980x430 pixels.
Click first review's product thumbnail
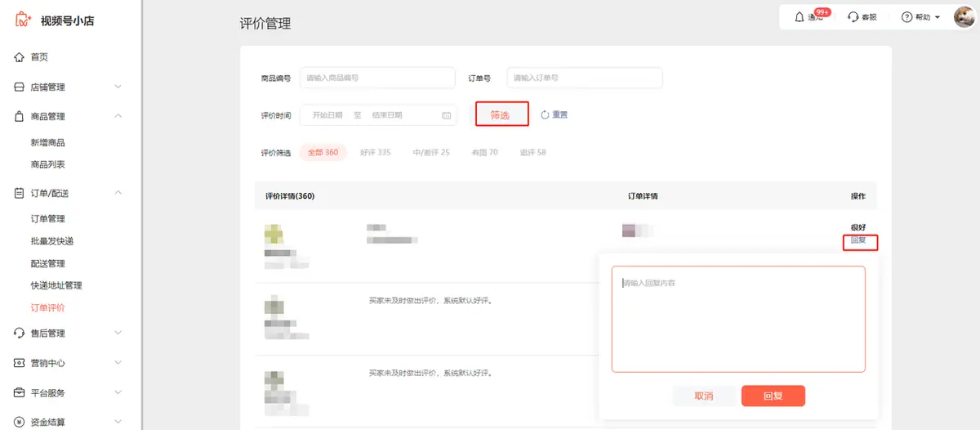pyautogui.click(x=274, y=234)
